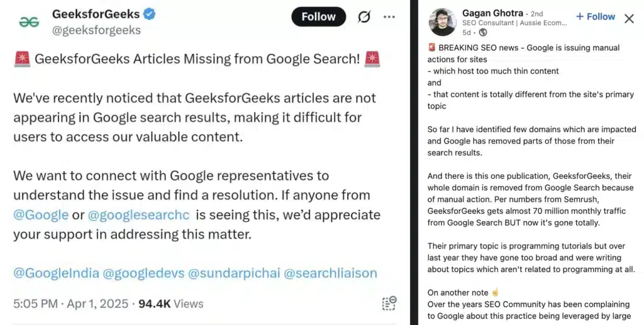This screenshot has width=644, height=325.
Task: Click the GeeksforGeeks logo avatar
Action: [29, 21]
